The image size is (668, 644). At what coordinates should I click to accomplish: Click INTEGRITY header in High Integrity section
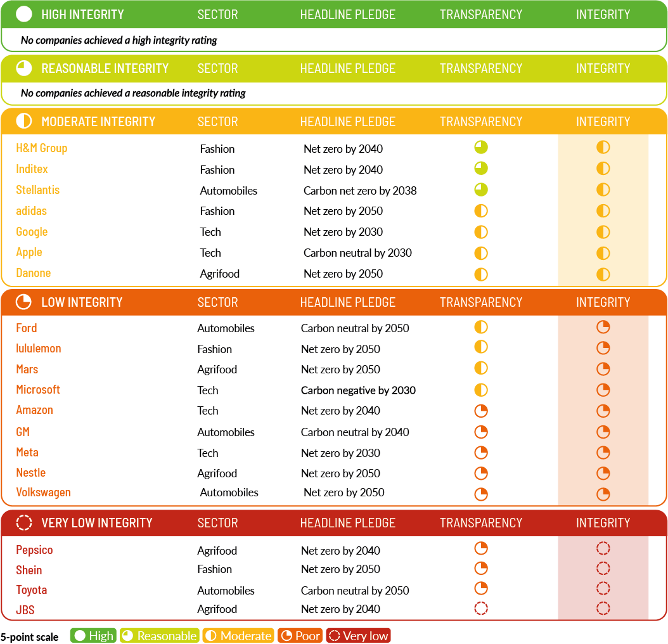pyautogui.click(x=603, y=15)
